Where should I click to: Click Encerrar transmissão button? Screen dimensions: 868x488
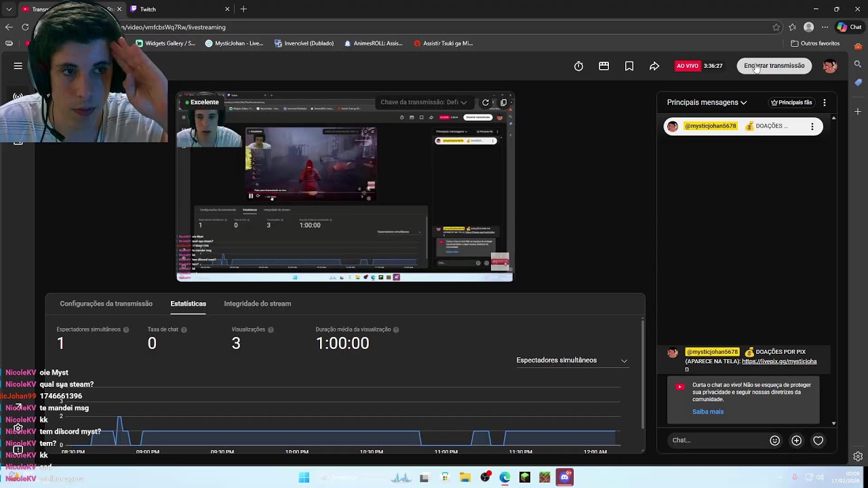(x=774, y=66)
